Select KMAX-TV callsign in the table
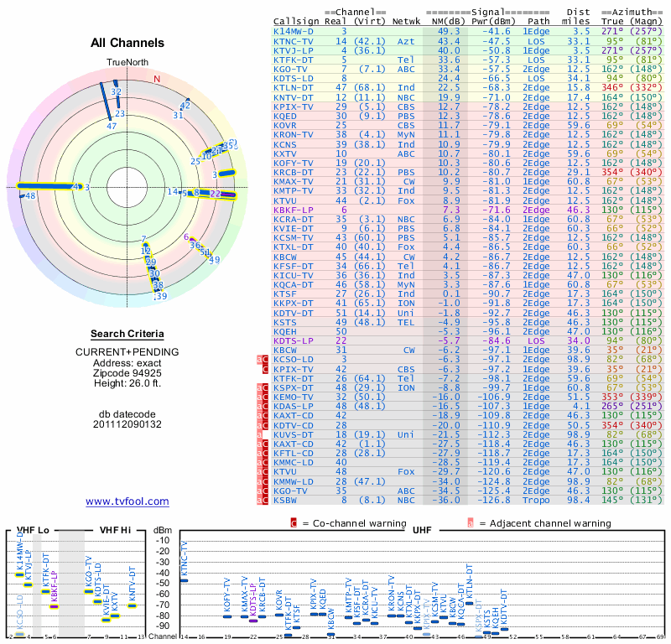Screen dimensions: 671x644 coord(294,181)
